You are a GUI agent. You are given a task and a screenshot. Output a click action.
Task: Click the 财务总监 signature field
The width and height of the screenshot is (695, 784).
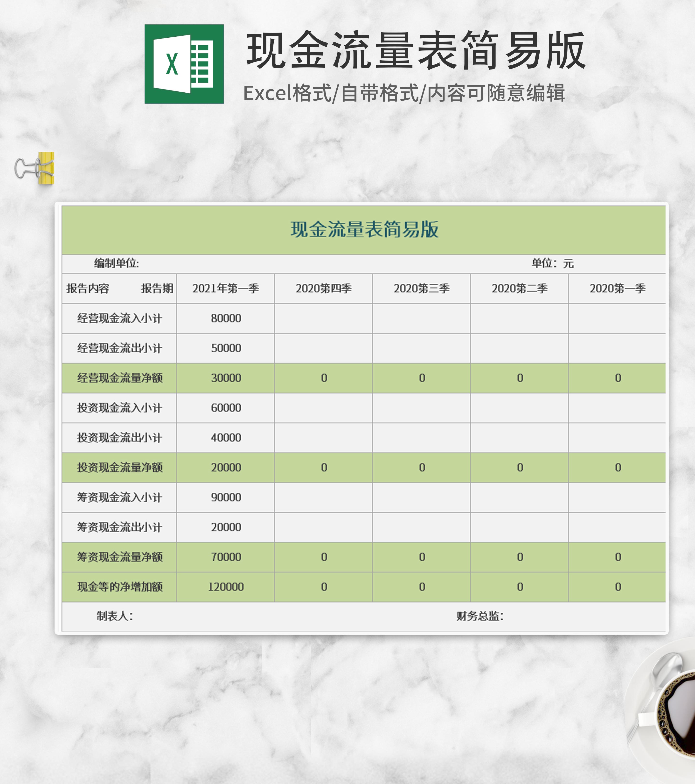point(480,616)
